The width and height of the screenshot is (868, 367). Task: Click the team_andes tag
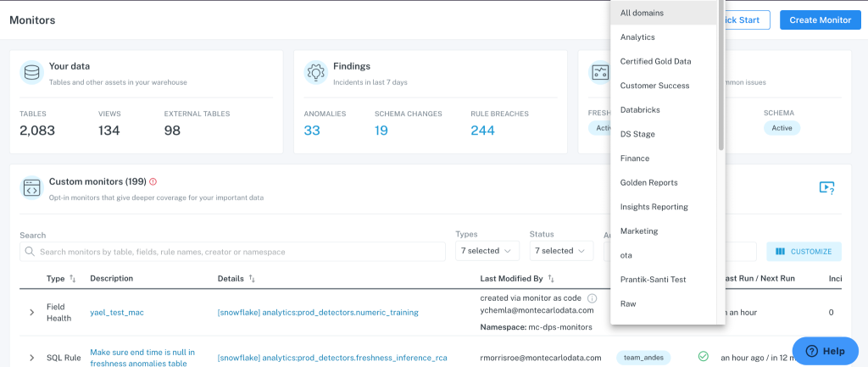643,358
